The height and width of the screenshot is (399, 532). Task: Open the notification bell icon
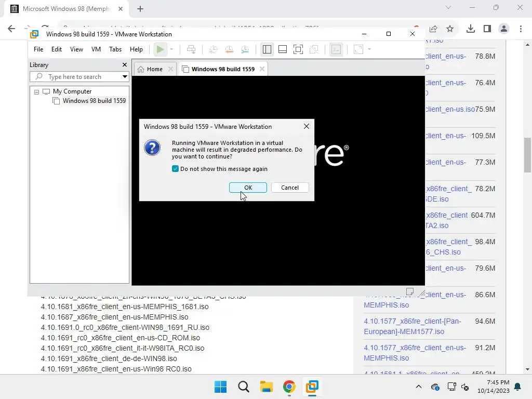[x=518, y=387]
